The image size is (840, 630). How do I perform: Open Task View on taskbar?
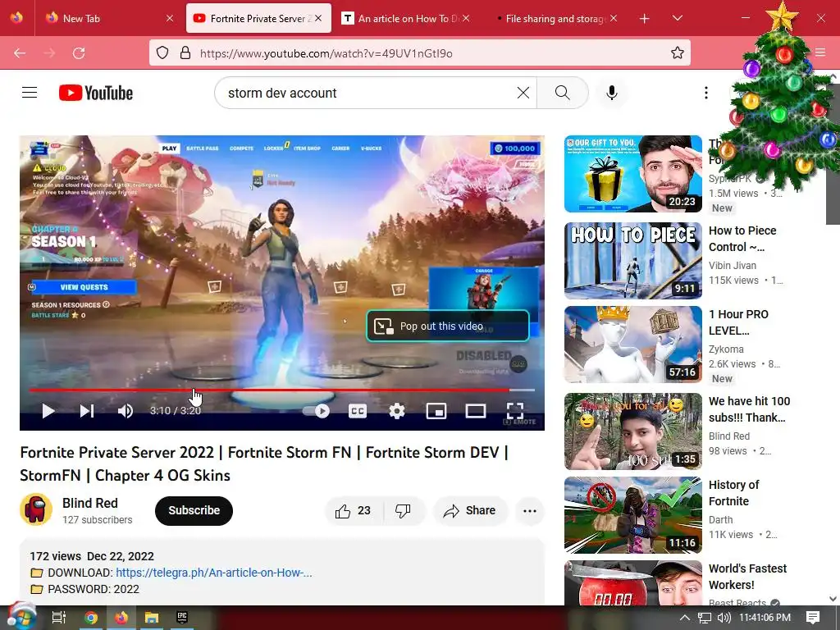point(59,618)
